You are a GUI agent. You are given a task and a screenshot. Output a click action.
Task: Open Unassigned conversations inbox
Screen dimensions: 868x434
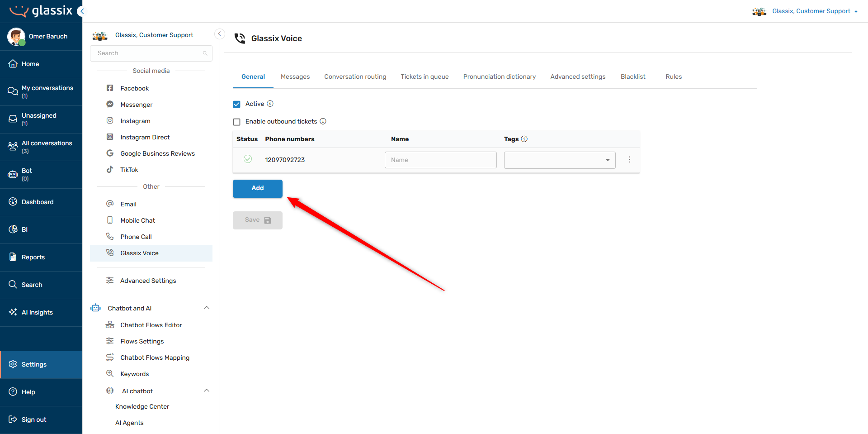click(41, 119)
